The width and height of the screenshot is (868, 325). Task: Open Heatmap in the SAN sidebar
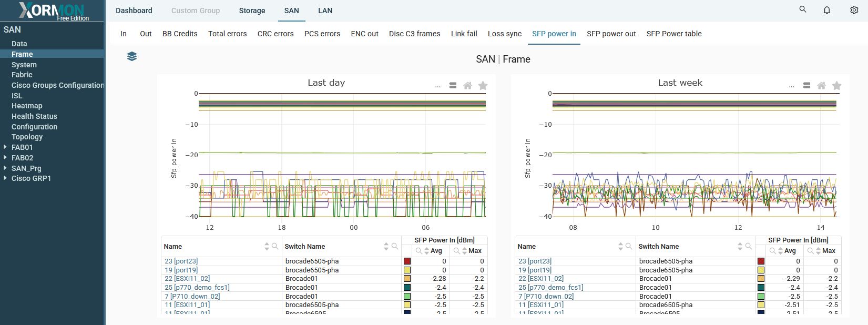tap(27, 106)
